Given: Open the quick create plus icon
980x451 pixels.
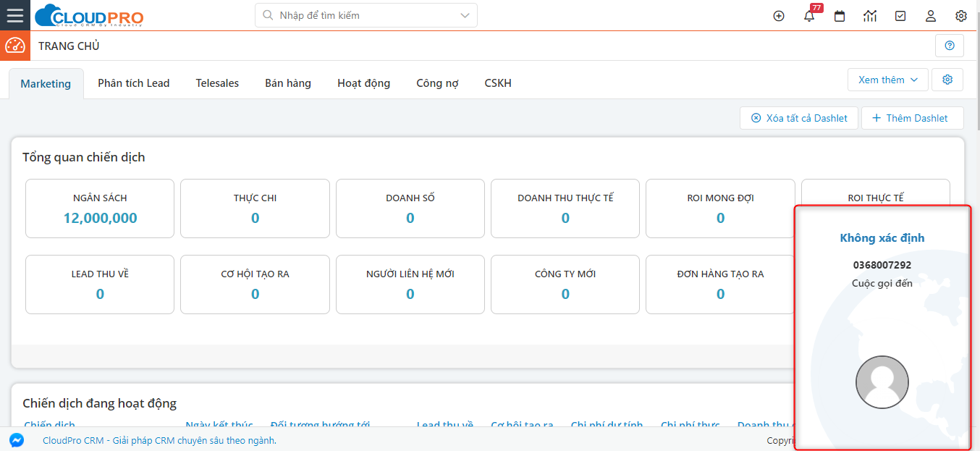Looking at the screenshot, I should [779, 16].
